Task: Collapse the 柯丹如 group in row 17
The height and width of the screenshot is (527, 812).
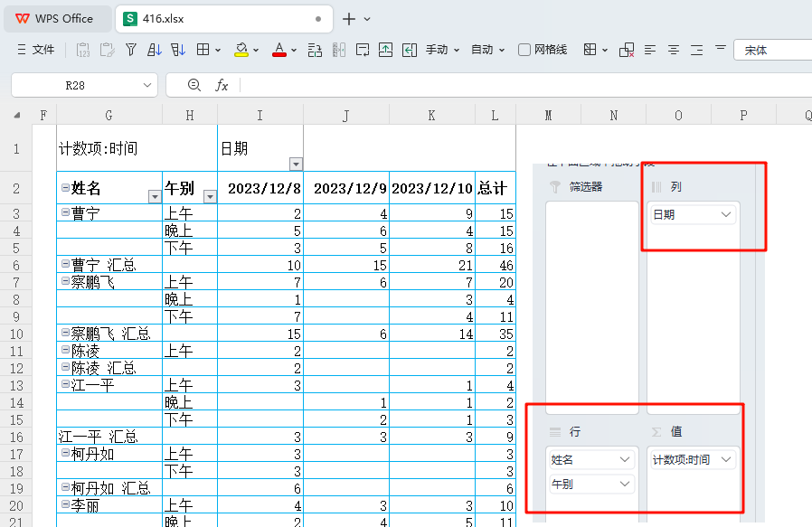Action: 65,453
